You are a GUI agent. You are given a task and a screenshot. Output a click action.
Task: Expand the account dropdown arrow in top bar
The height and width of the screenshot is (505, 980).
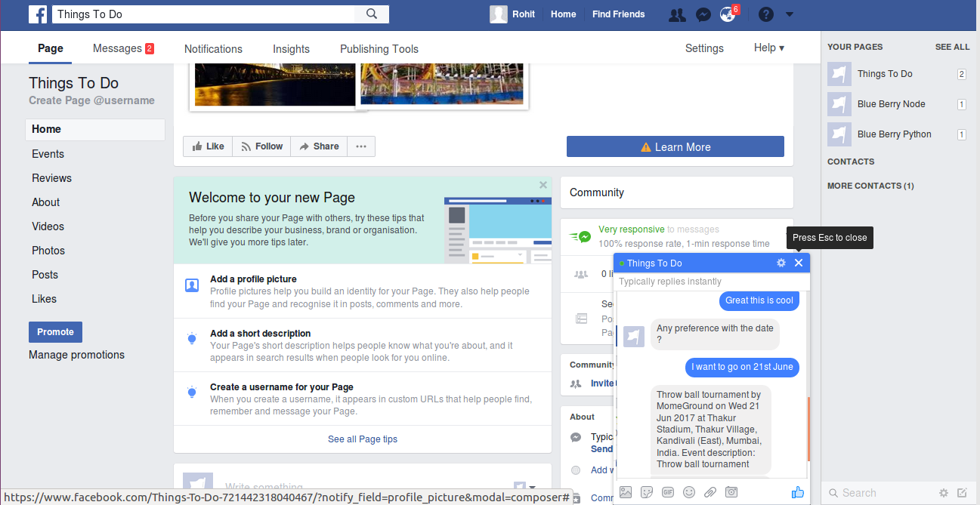coord(790,14)
